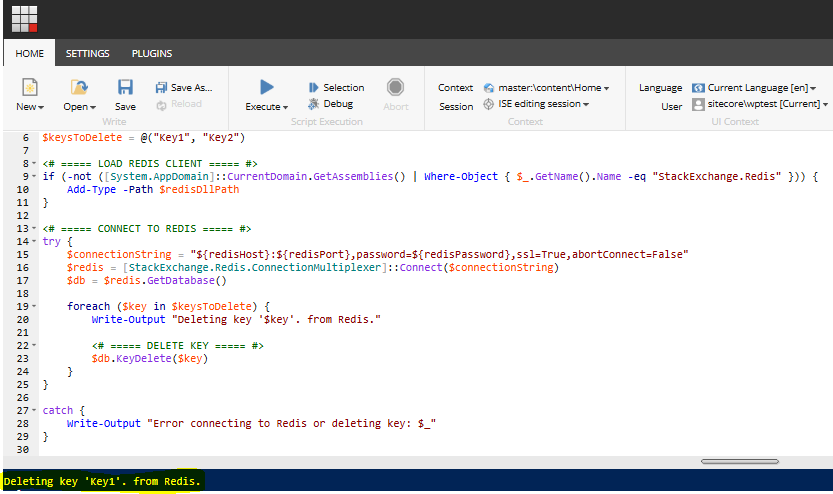Save the script with the floppy disk icon

pos(125,88)
